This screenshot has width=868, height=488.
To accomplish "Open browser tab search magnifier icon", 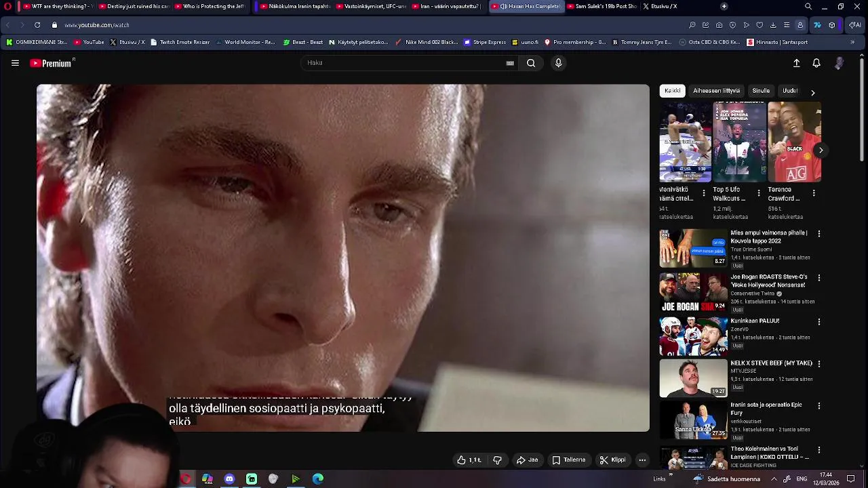I will [x=808, y=6].
